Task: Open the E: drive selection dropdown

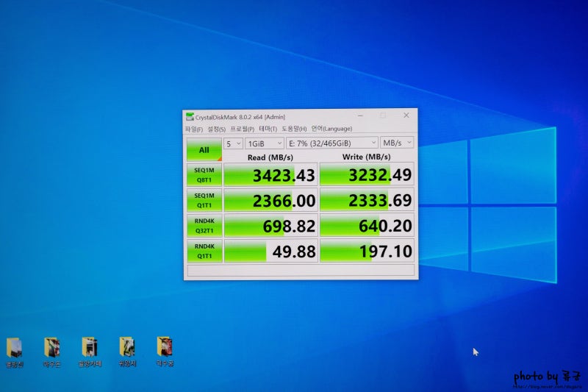Action: point(331,143)
